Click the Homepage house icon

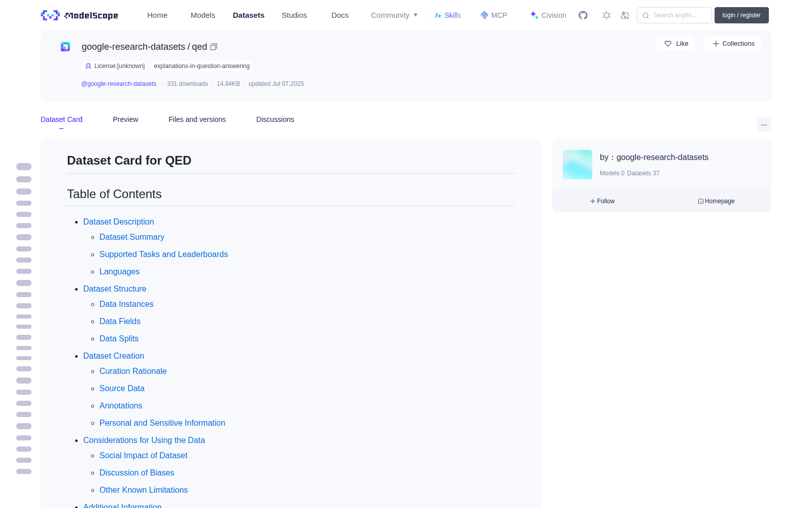click(701, 201)
